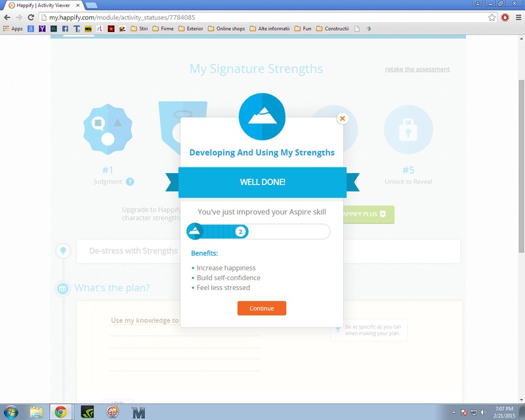Viewport: 525px width, 420px height.
Task: Click the #5 locked strength padlock icon
Action: click(408, 130)
